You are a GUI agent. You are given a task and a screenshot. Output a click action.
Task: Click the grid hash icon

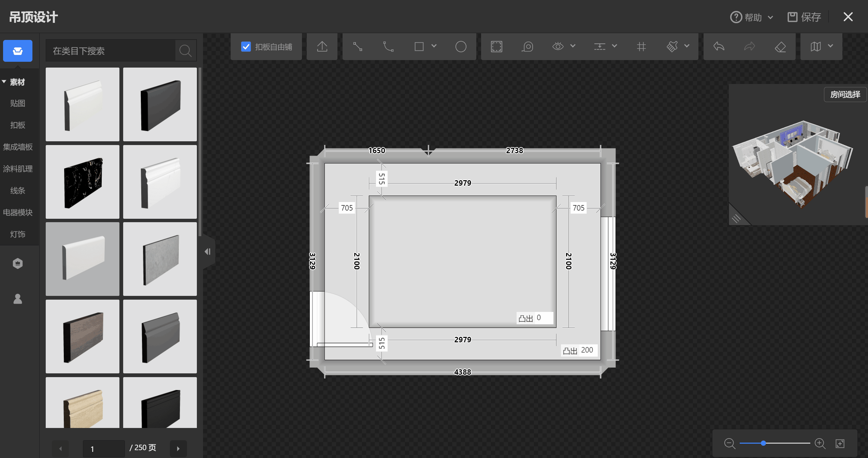[641, 46]
